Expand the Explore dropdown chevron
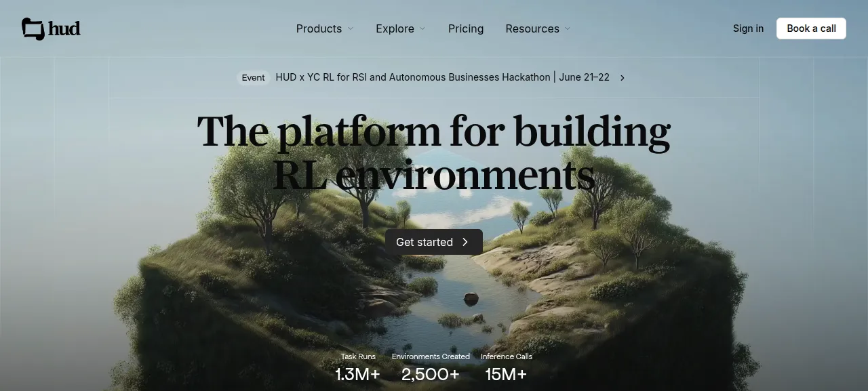 click(x=422, y=28)
